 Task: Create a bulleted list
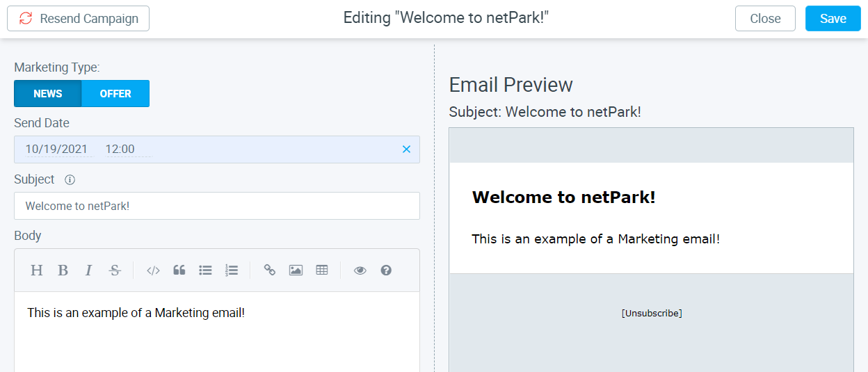[205, 270]
